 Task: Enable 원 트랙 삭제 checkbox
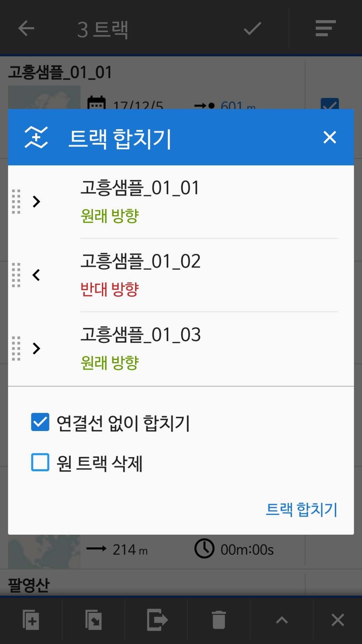[40, 462]
